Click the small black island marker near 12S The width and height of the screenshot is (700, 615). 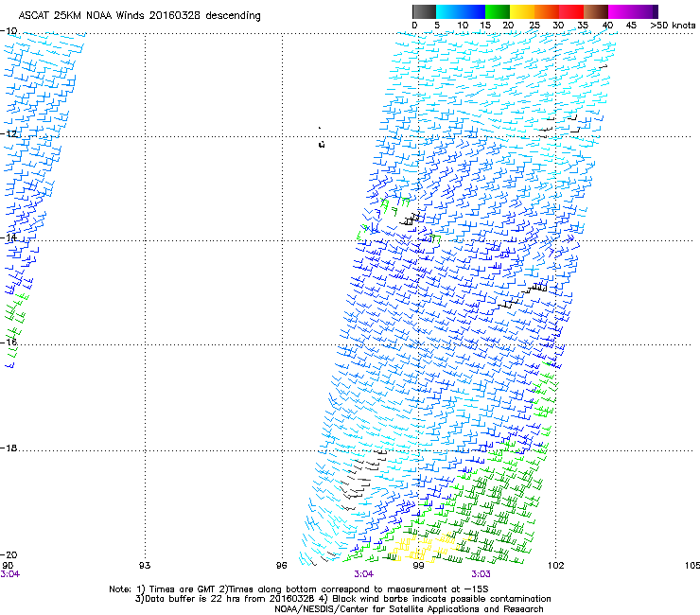point(322,144)
